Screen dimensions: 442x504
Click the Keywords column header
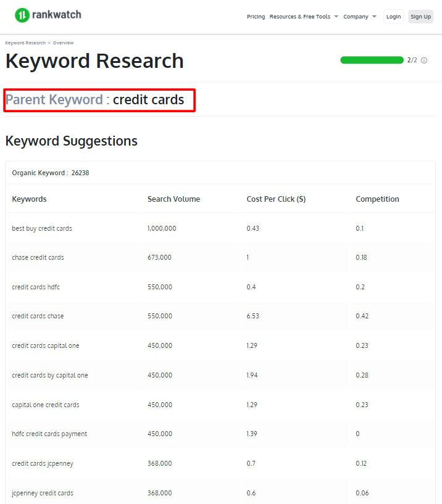[29, 199]
